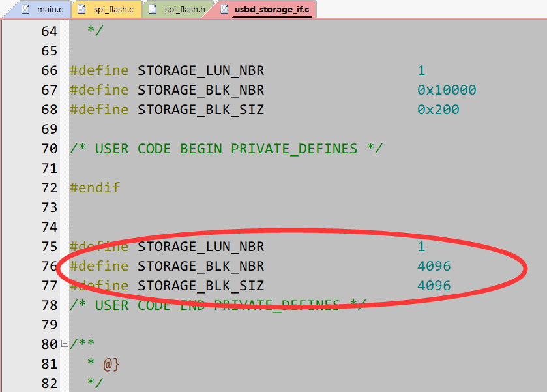The image size is (547, 392).
Task: Click the document icon on main.c tab
Action: click(24, 9)
